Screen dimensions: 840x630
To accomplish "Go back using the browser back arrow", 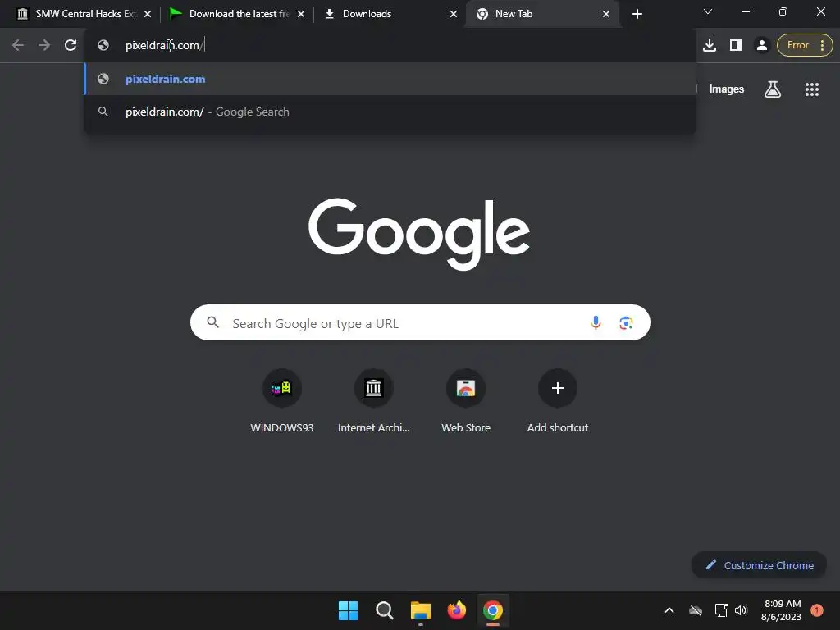I will pyautogui.click(x=18, y=46).
